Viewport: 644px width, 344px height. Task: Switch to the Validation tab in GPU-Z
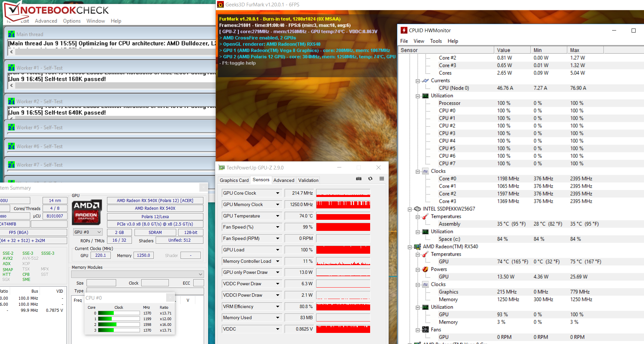tap(308, 180)
